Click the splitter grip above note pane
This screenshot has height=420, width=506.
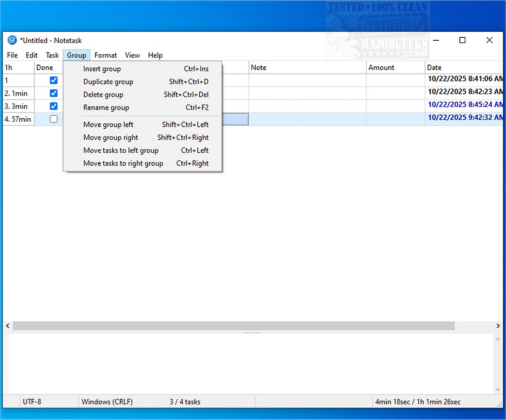coord(253,332)
